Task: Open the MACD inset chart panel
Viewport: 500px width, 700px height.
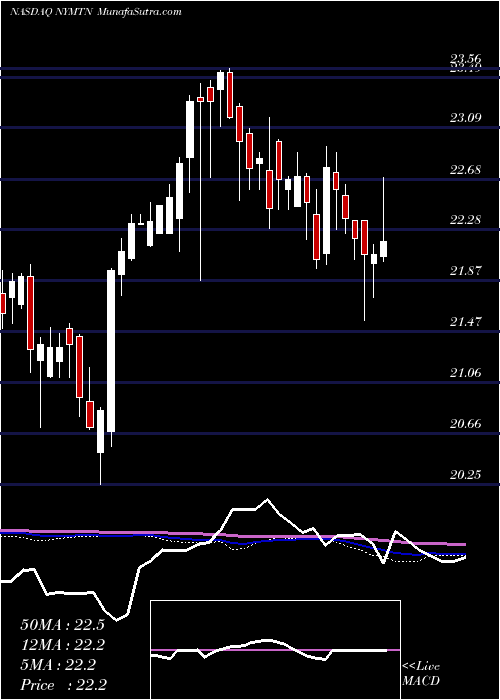Action: 275,650
